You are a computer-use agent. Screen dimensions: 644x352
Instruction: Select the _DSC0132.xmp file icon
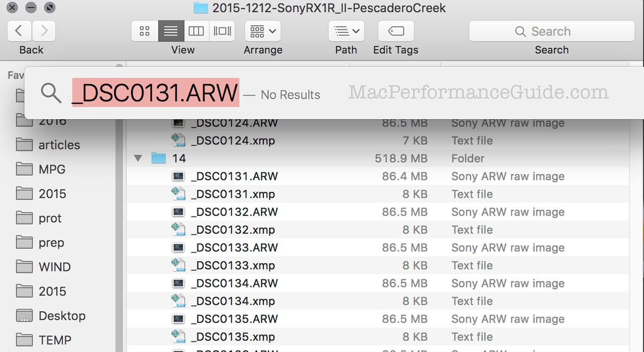(x=178, y=229)
